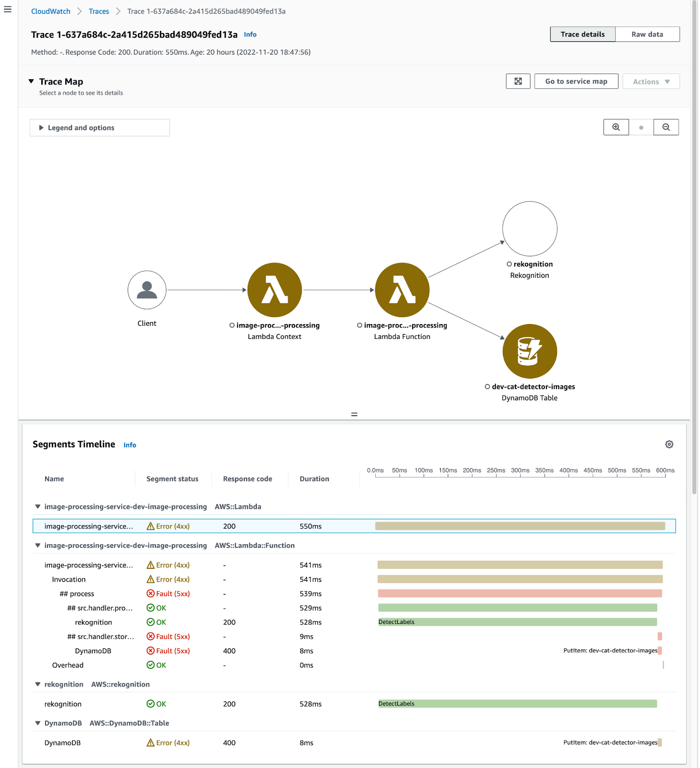Click PutItem bar in DynamoDB Table group

click(x=660, y=743)
